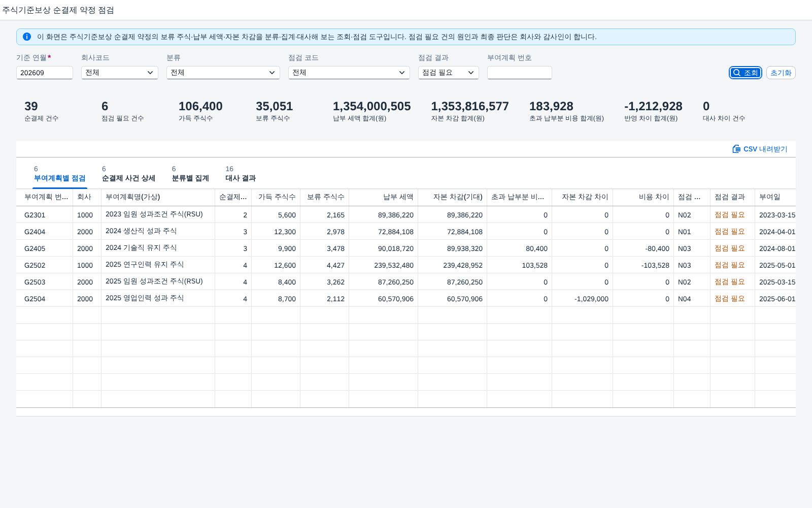The image size is (812, 508).
Task: Click the magnifier icon in the 조회 button
Action: tap(737, 73)
